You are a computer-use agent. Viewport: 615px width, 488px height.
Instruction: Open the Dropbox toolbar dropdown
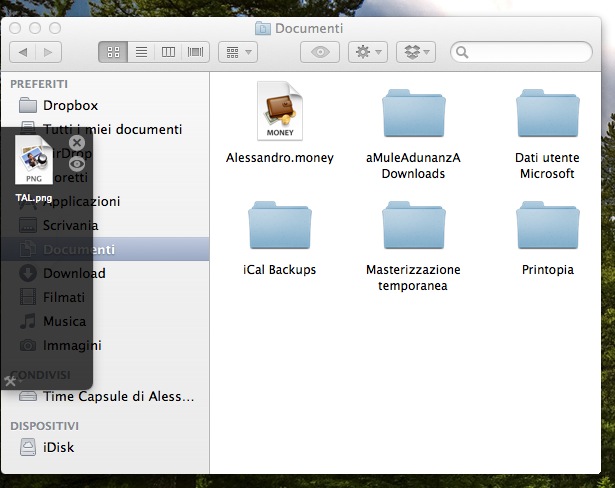coord(416,51)
